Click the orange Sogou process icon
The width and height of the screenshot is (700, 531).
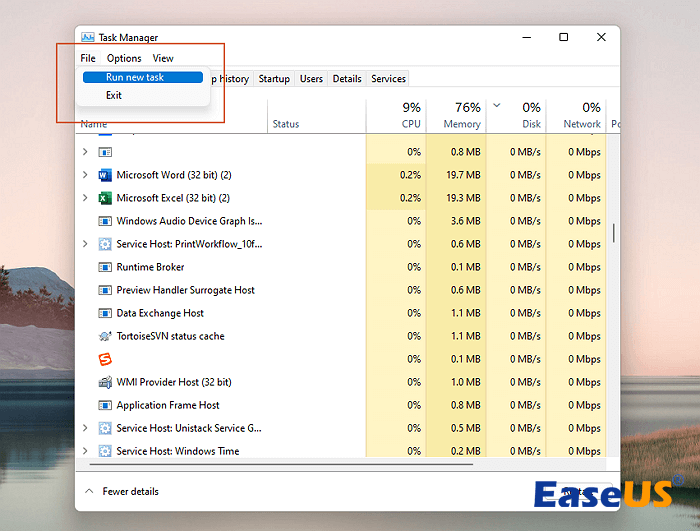(x=105, y=359)
